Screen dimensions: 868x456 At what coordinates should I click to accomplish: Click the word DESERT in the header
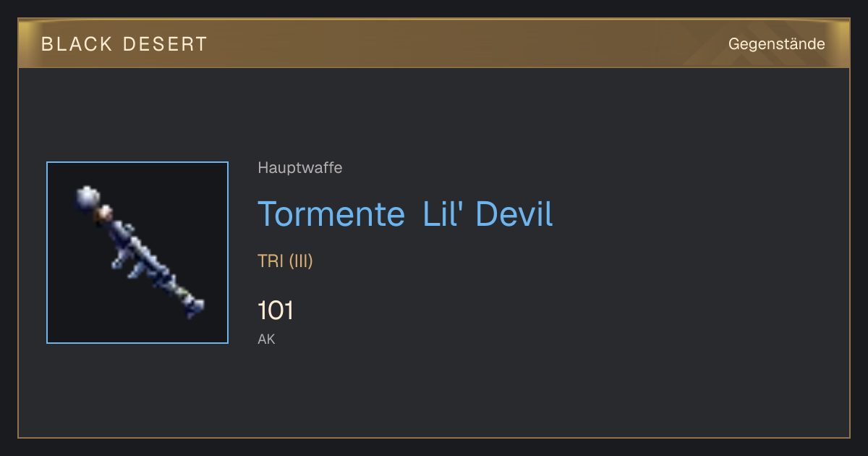(x=166, y=44)
